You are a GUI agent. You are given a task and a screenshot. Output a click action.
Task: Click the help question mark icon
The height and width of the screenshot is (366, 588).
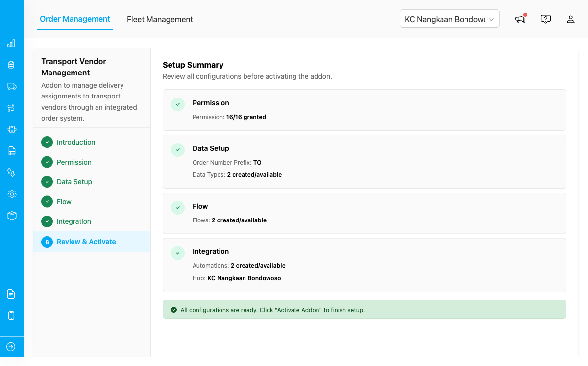(546, 19)
